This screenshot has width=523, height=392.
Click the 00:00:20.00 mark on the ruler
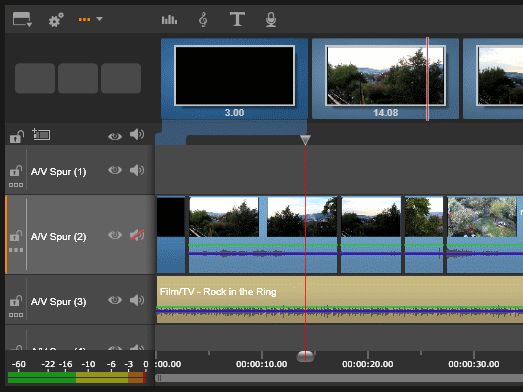point(368,364)
